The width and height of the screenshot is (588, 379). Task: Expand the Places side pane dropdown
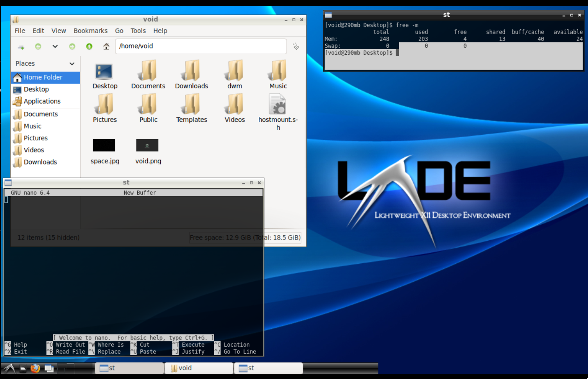72,64
